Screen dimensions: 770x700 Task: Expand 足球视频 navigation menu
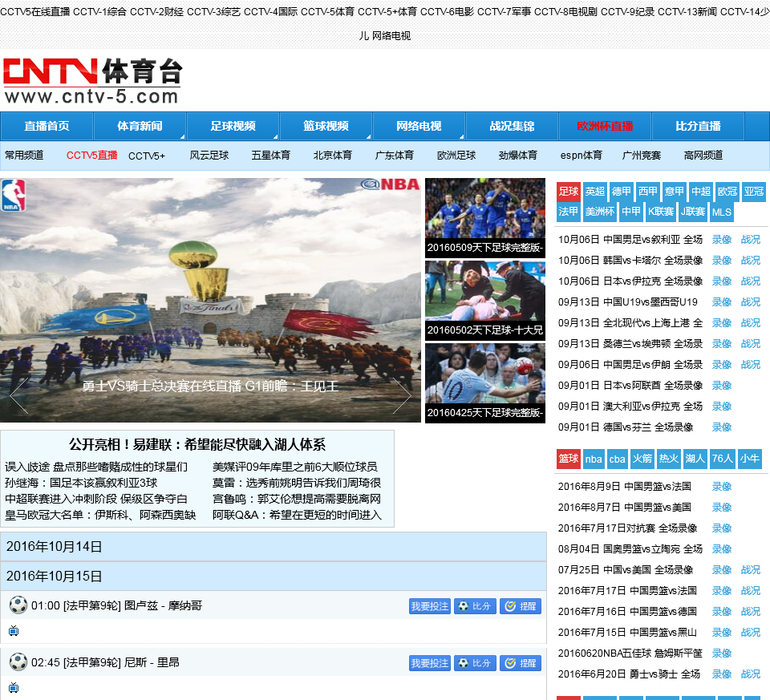tap(233, 126)
